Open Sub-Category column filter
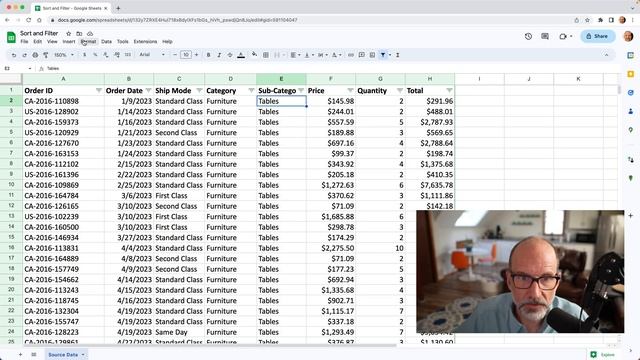Screen dimensions: 640x360 pyautogui.click(x=301, y=91)
